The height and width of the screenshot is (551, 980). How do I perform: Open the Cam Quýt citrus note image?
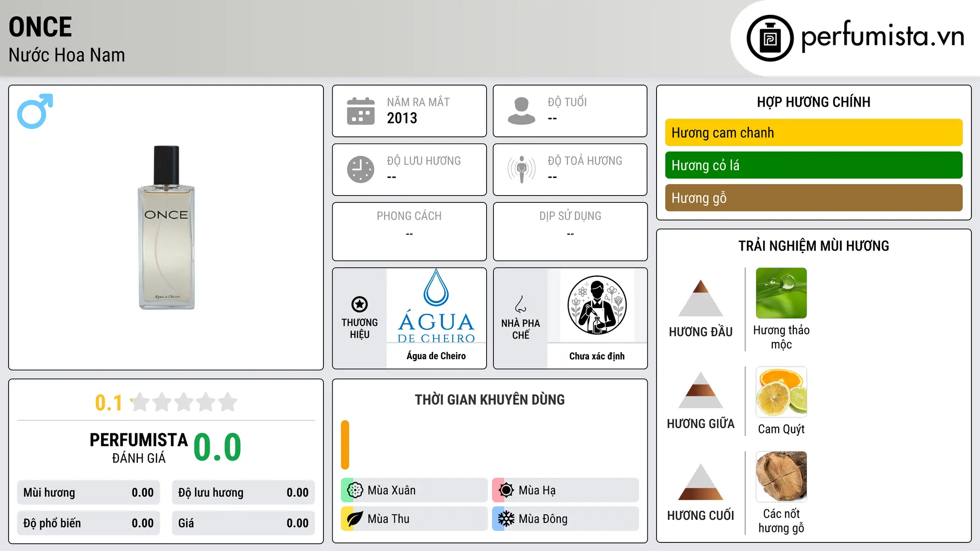[781, 392]
